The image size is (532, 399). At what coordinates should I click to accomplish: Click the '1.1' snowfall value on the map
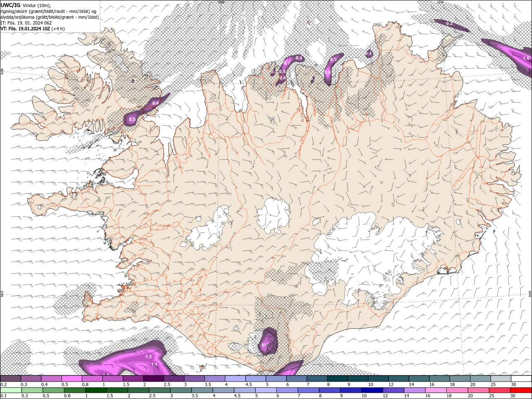[154, 365]
